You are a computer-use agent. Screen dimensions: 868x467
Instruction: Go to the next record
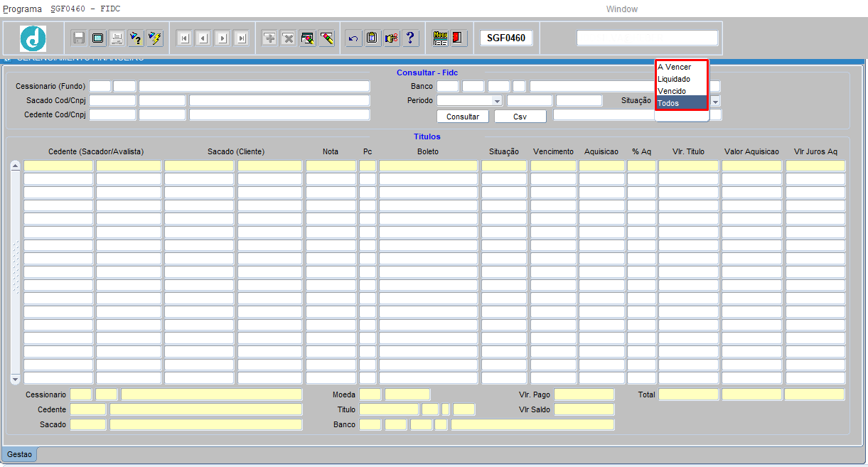222,38
